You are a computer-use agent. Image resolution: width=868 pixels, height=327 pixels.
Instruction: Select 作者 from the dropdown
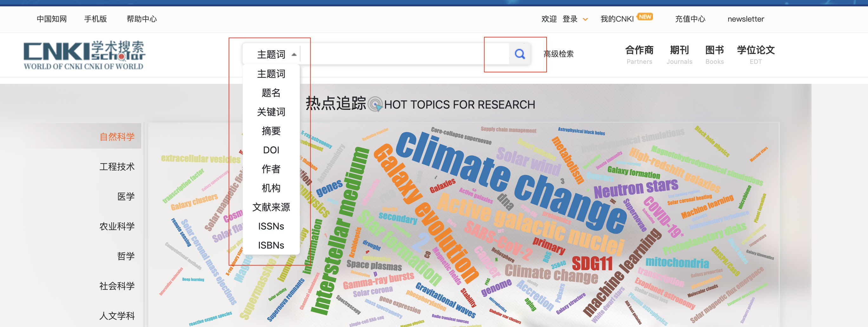(x=271, y=169)
